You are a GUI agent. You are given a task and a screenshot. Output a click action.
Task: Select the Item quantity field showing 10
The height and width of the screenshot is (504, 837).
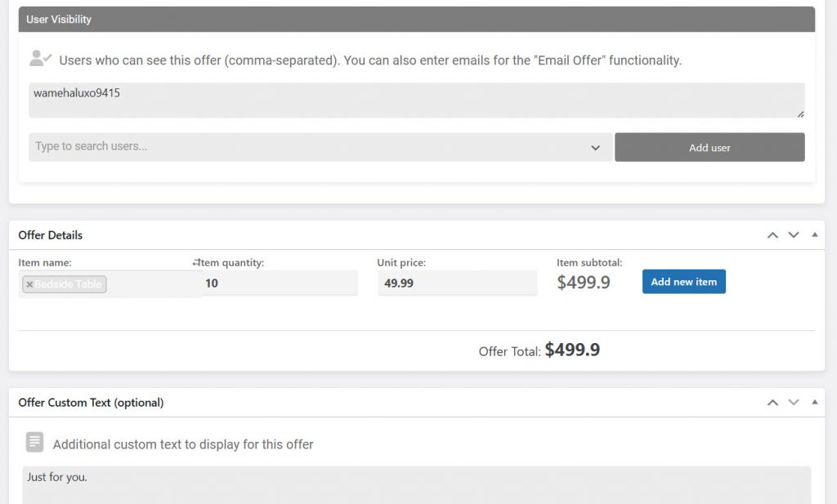pos(278,282)
